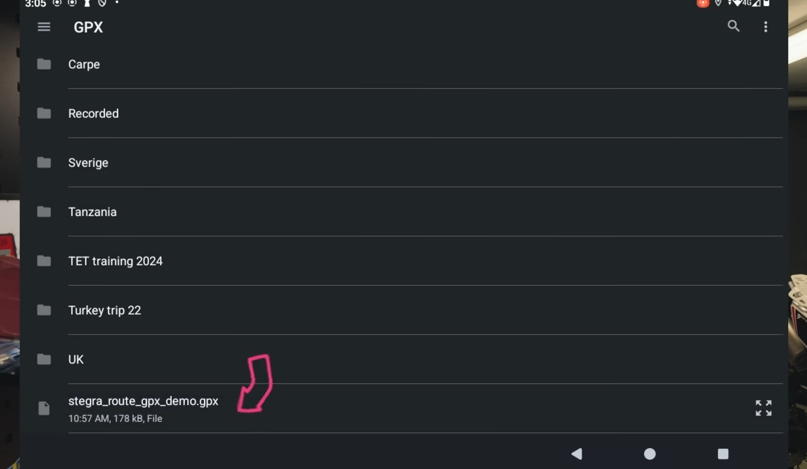Viewport: 807px width, 469px height.
Task: Open the three-dot overflow menu
Action: (x=766, y=27)
